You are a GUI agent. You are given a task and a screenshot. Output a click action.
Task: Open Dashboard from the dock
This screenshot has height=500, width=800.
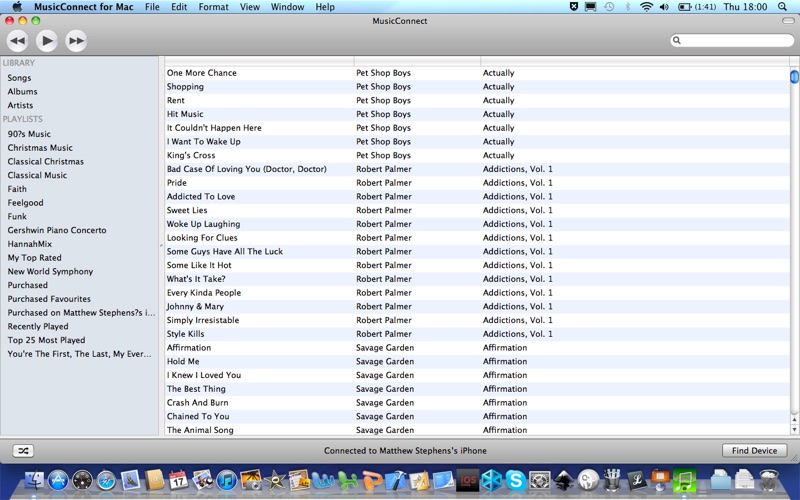pos(82,480)
